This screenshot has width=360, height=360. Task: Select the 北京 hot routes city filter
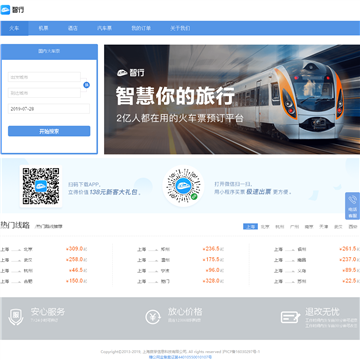265,227
